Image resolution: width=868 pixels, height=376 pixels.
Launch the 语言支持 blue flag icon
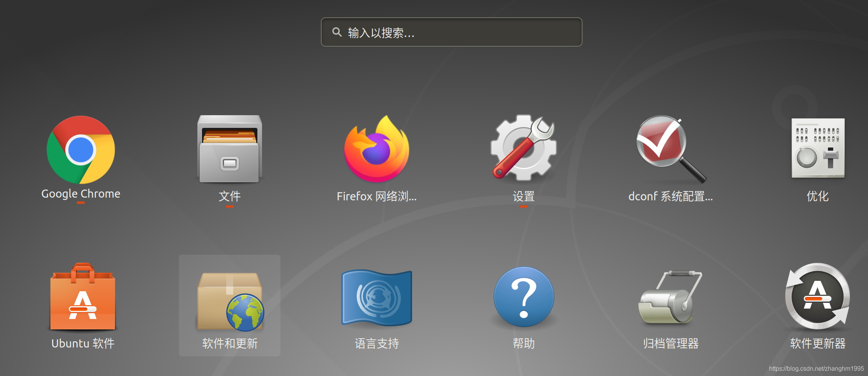(x=377, y=297)
